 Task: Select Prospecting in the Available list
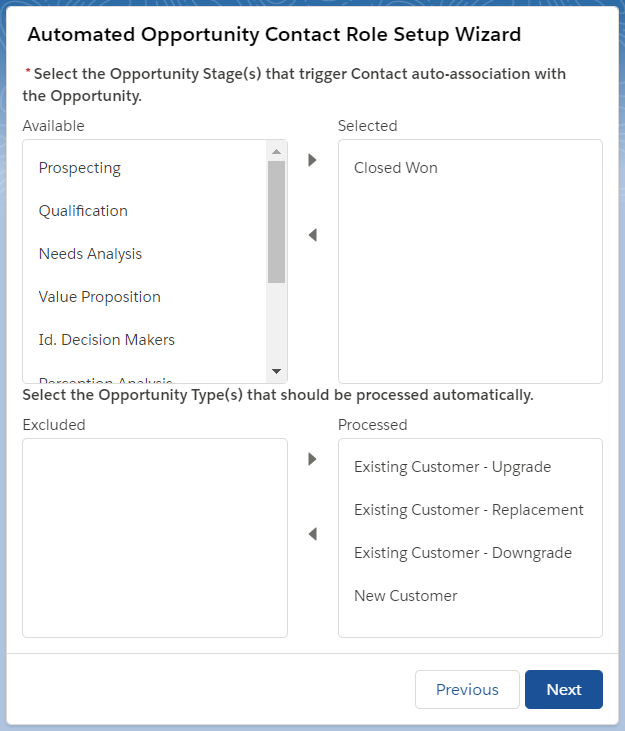pyautogui.click(x=80, y=168)
